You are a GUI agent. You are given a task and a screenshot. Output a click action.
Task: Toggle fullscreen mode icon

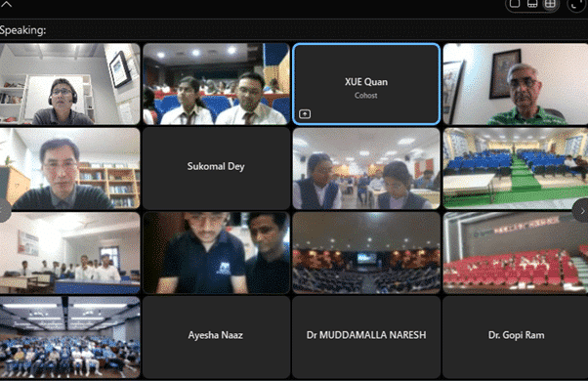(x=575, y=5)
